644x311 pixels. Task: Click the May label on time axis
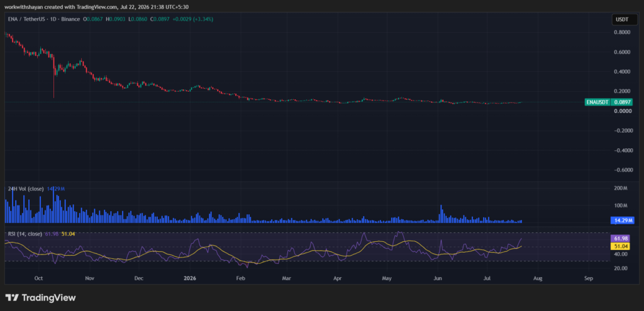pos(387,278)
